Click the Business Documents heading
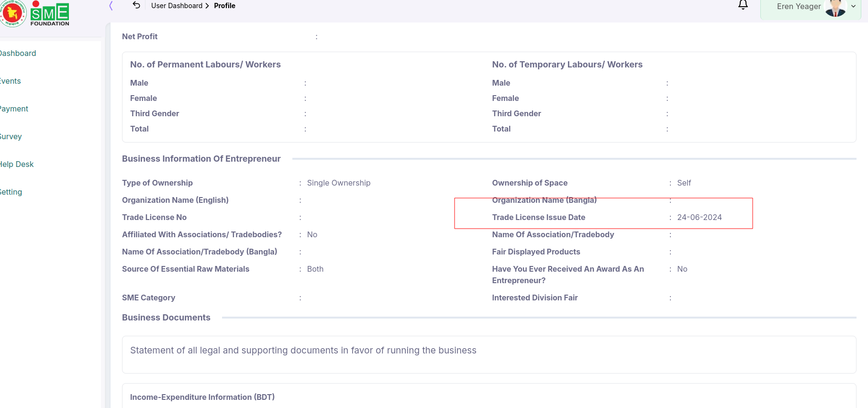The width and height of the screenshot is (868, 408). tap(166, 318)
